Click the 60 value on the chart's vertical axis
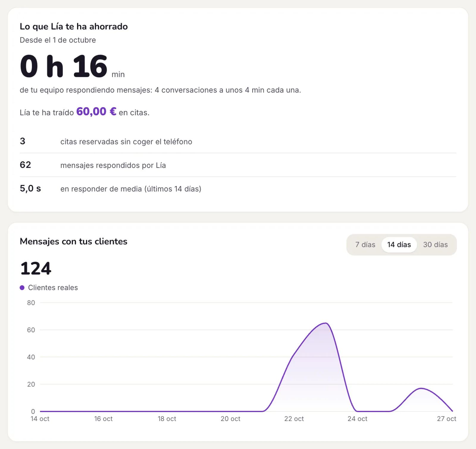Image resolution: width=476 pixels, height=449 pixels. pos(31,330)
